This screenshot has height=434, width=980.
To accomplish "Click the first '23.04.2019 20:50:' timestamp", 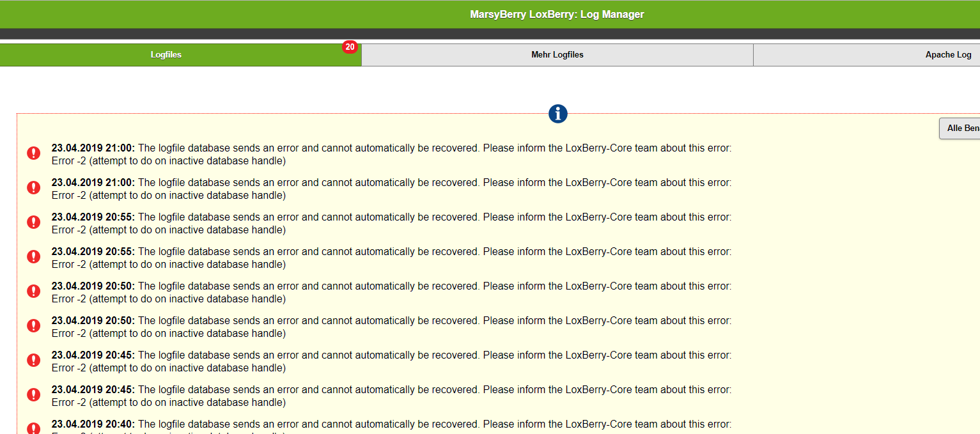I will tap(93, 286).
